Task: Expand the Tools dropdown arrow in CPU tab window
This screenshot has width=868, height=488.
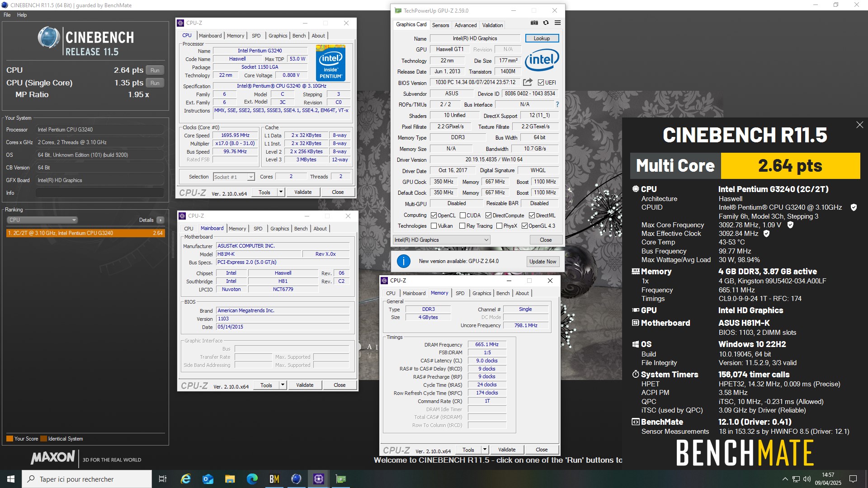Action: (x=281, y=192)
